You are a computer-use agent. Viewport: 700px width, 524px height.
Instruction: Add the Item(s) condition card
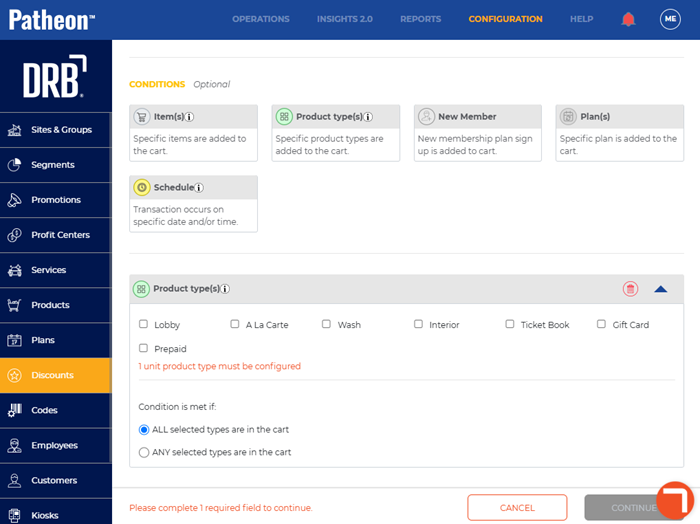click(193, 133)
